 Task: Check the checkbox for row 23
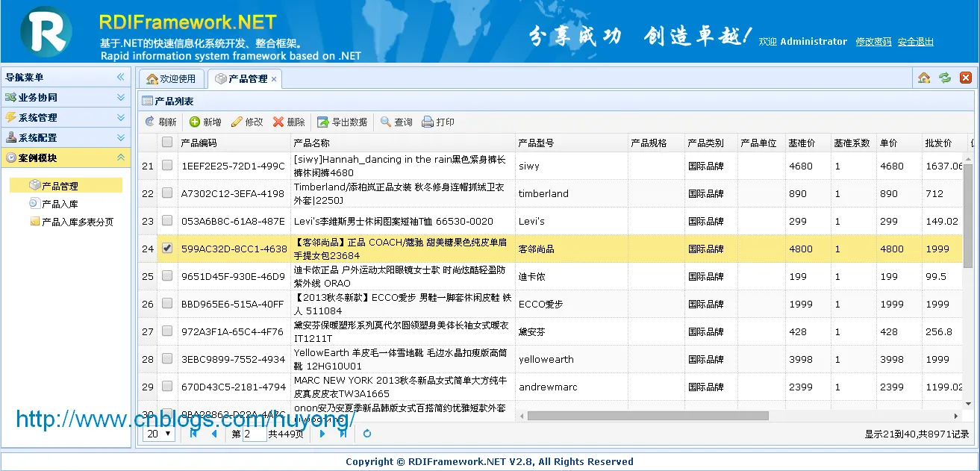(167, 221)
